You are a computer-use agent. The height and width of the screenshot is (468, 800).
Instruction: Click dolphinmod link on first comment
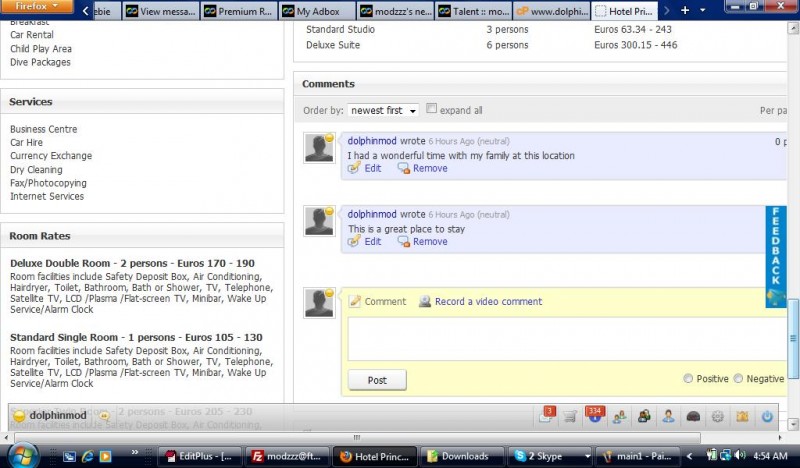coord(372,141)
